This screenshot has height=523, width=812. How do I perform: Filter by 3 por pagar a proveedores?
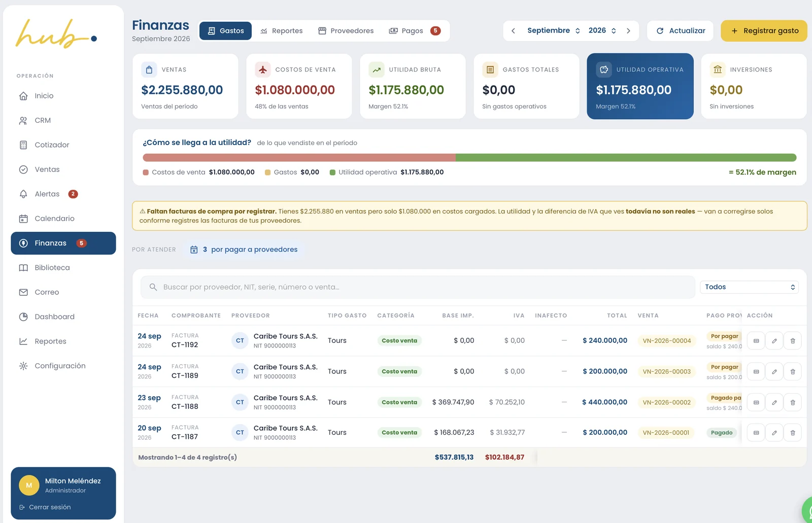coord(244,250)
